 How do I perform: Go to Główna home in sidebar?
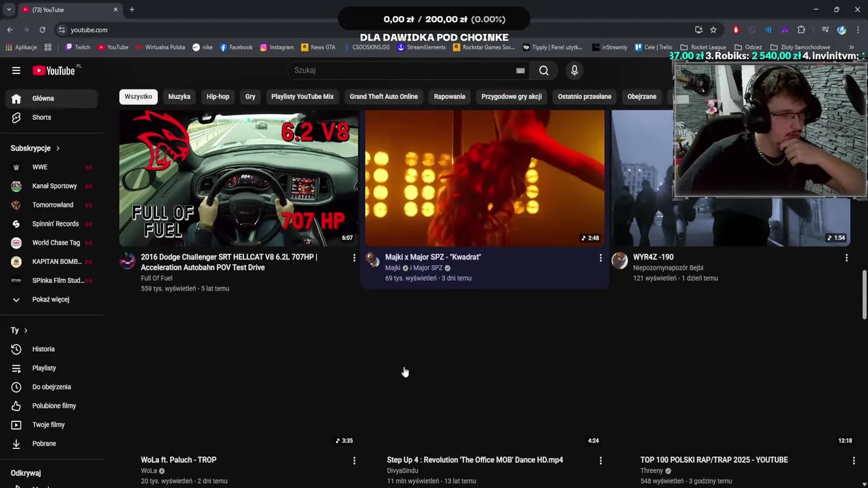coord(52,98)
